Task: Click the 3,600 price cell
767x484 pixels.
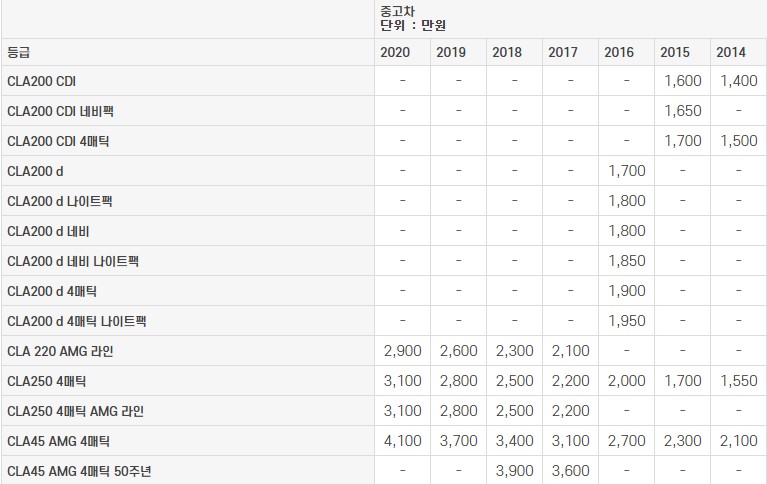Action: coord(570,471)
